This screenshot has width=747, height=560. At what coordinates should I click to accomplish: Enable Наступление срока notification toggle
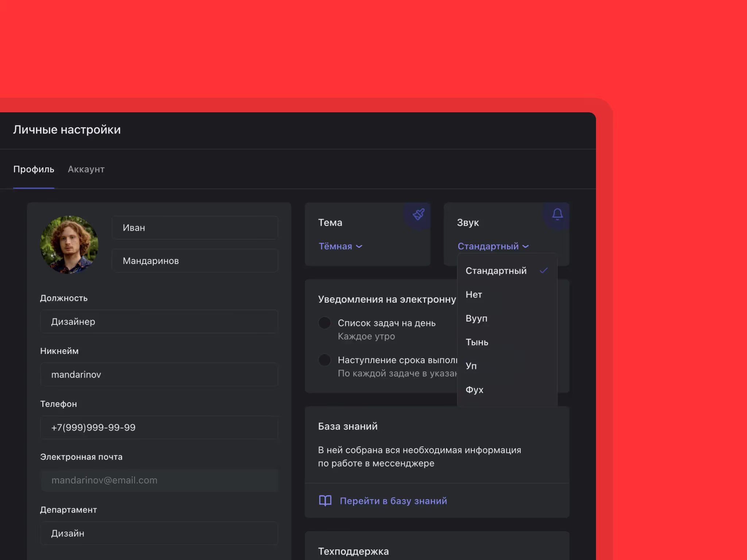[x=324, y=360]
